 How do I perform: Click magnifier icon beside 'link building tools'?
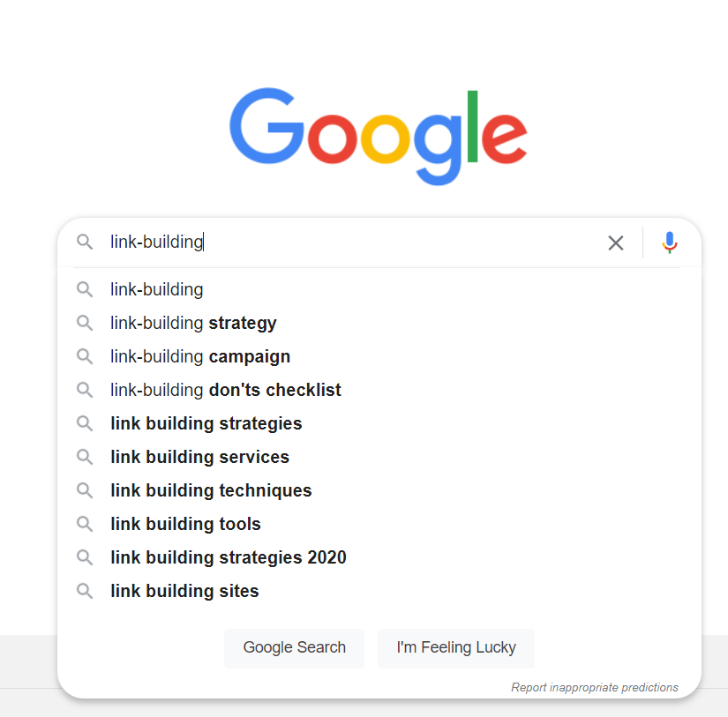pos(85,524)
